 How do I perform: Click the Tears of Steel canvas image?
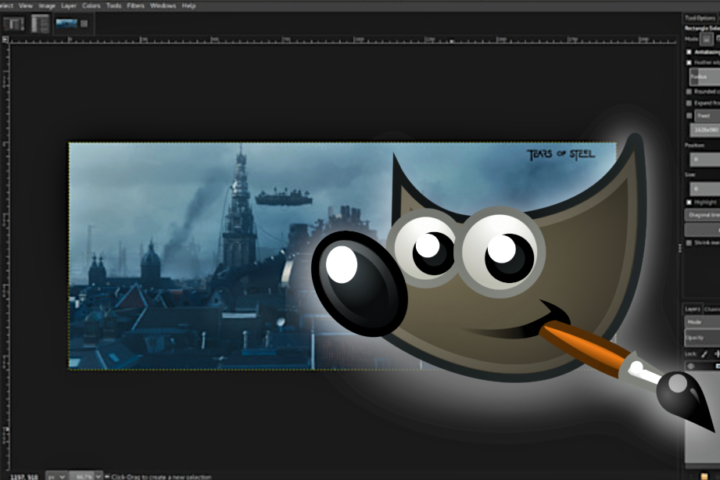point(342,255)
